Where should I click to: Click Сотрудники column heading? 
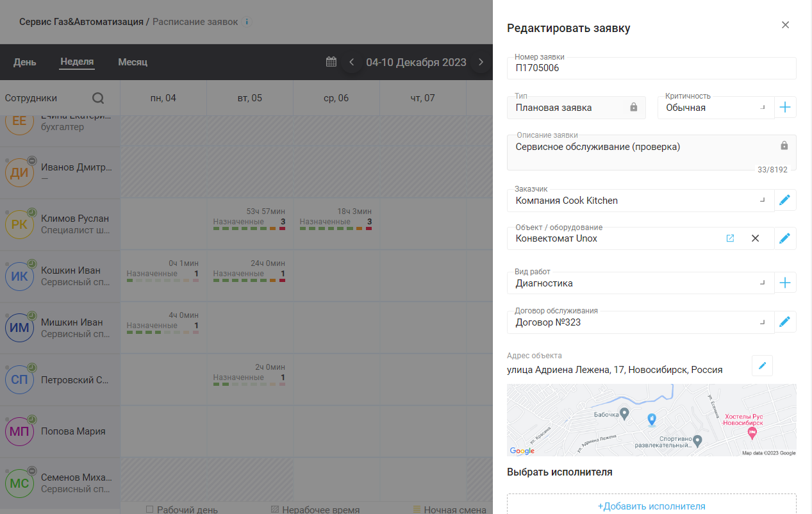31,98
